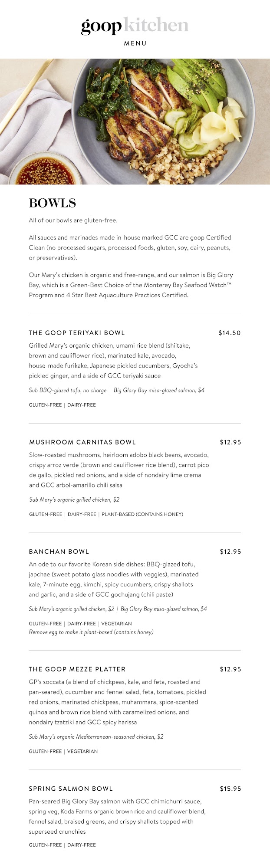Click the $15.95 Spring Salmon price

pyautogui.click(x=230, y=789)
